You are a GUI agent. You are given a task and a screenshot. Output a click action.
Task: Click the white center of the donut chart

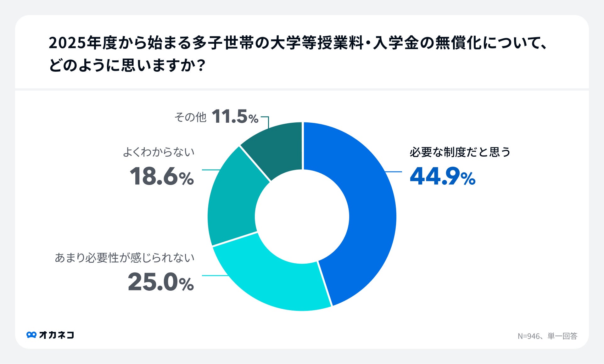point(302,217)
